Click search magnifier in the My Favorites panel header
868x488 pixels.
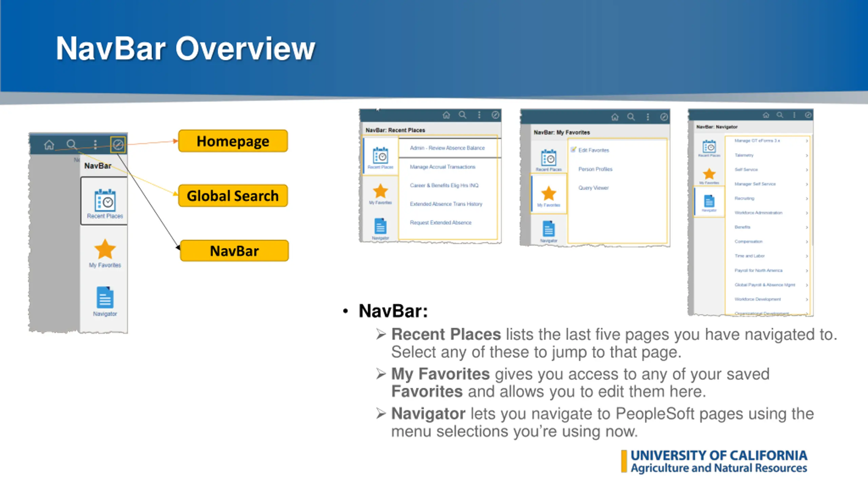click(x=631, y=117)
